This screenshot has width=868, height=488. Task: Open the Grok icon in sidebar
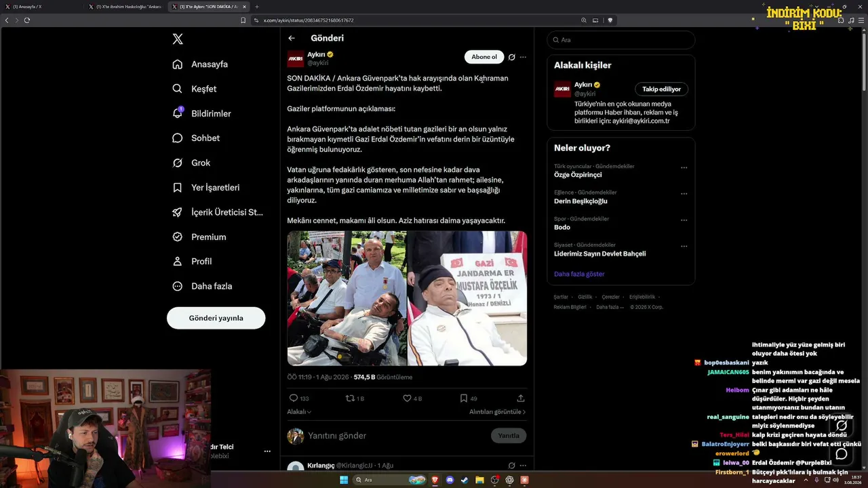click(x=178, y=163)
